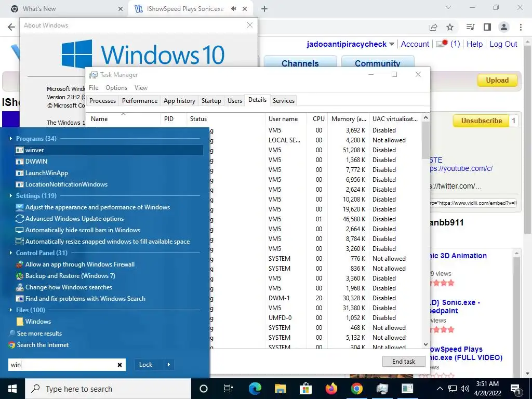Viewport: 532px width, 399px height.
Task: Open Task Manager File menu
Action: (x=94, y=87)
